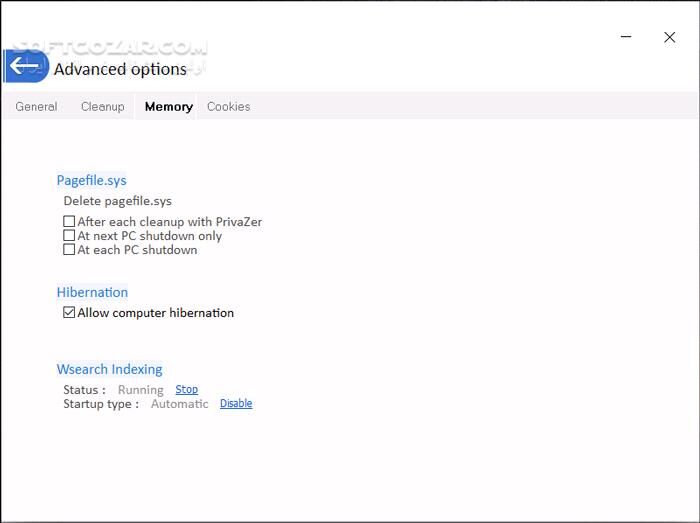Viewport: 700px width, 523px height.
Task: Click the back arrow button
Action: pyautogui.click(x=24, y=67)
